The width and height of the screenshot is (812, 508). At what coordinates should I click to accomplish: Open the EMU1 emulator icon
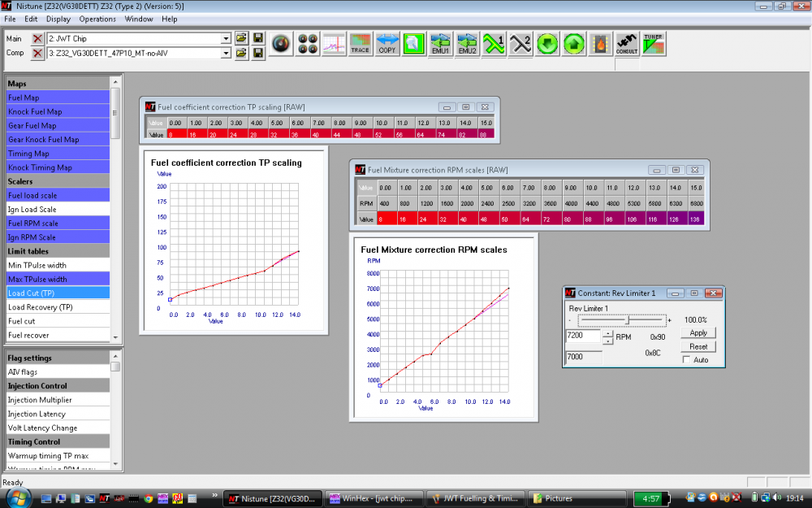click(x=439, y=44)
